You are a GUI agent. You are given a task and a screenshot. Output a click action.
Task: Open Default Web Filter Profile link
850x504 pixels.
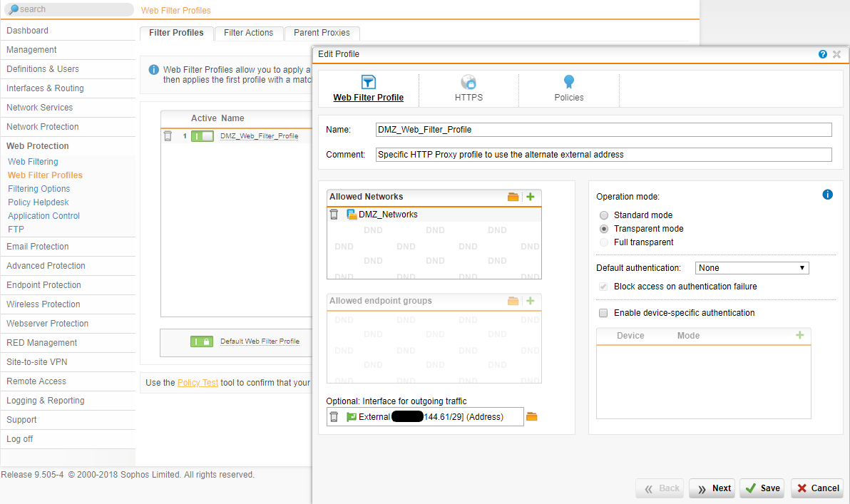260,341
